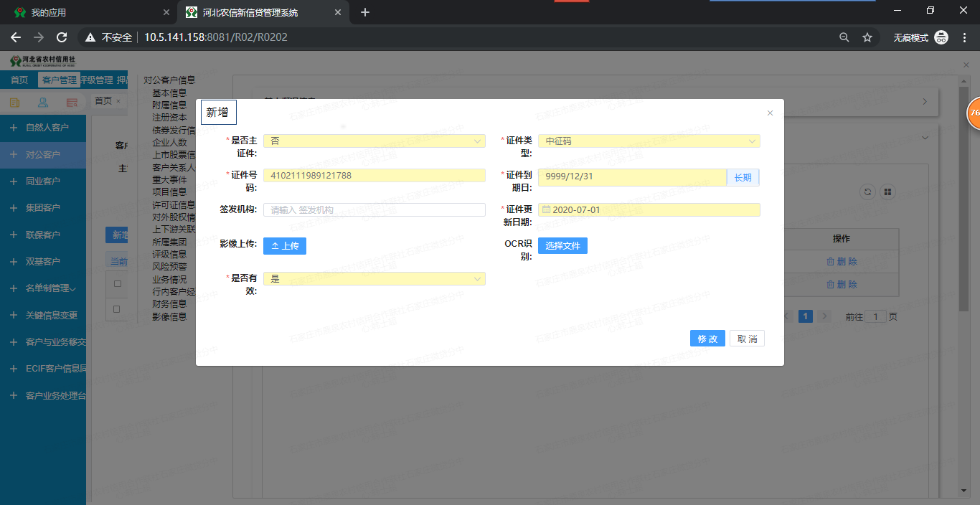Click the calendar icon in 证件更新日期 field
The width and height of the screenshot is (980, 505).
[546, 210]
